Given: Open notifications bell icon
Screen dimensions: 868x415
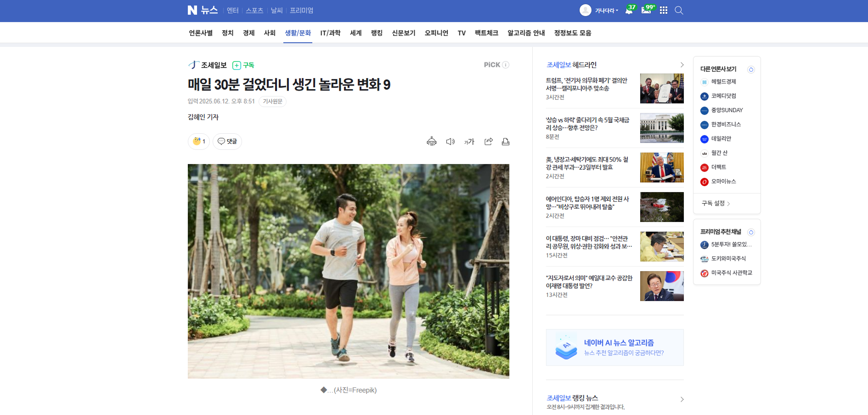Looking at the screenshot, I should pos(629,11).
